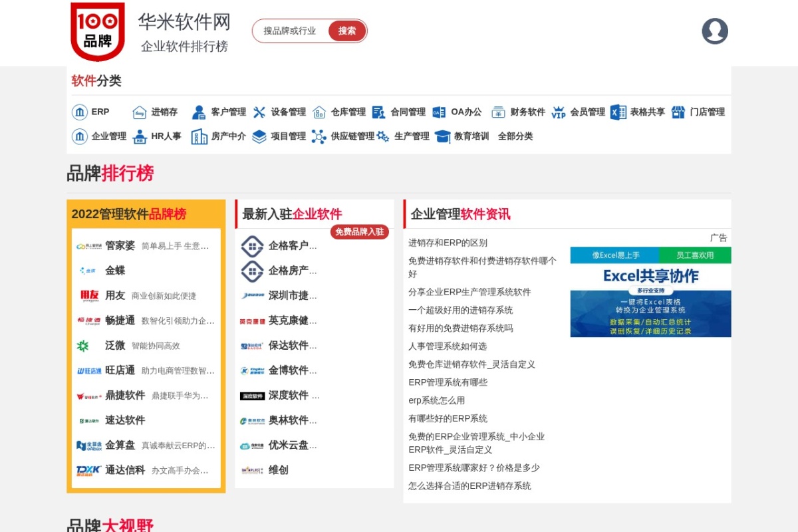Click the 管家婆 brand logo
798x532 pixels.
point(89,246)
